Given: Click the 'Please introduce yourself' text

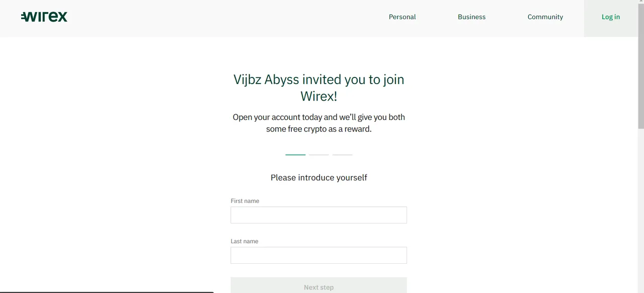Looking at the screenshot, I should coord(318,177).
